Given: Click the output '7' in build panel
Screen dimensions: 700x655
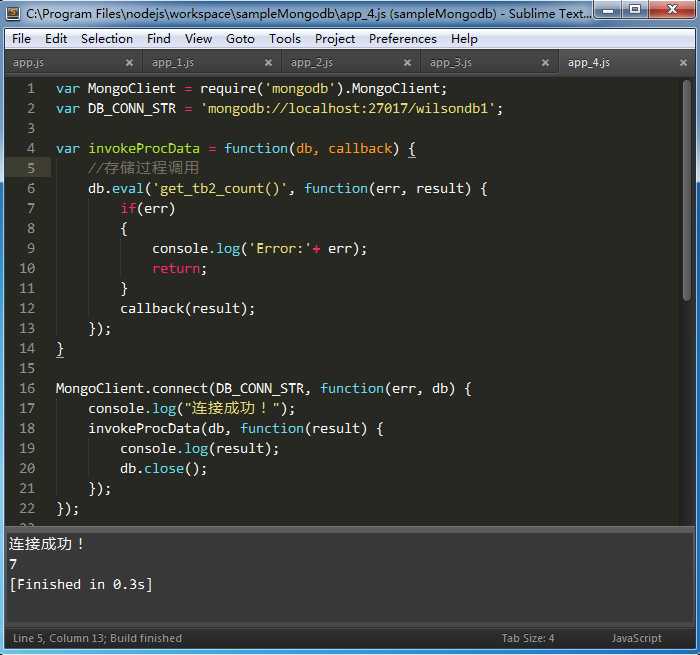Looking at the screenshot, I should [x=13, y=564].
